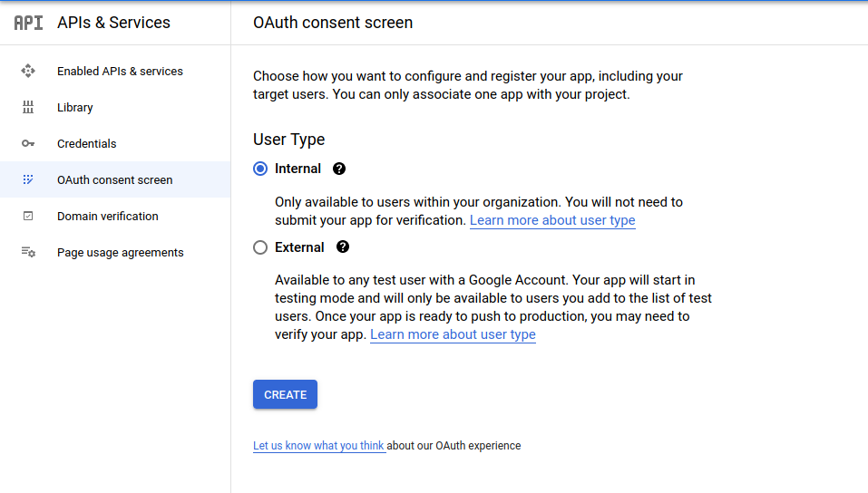Viewport: 868px width, 493px height.
Task: Select the External user type radio button
Action: click(x=260, y=247)
